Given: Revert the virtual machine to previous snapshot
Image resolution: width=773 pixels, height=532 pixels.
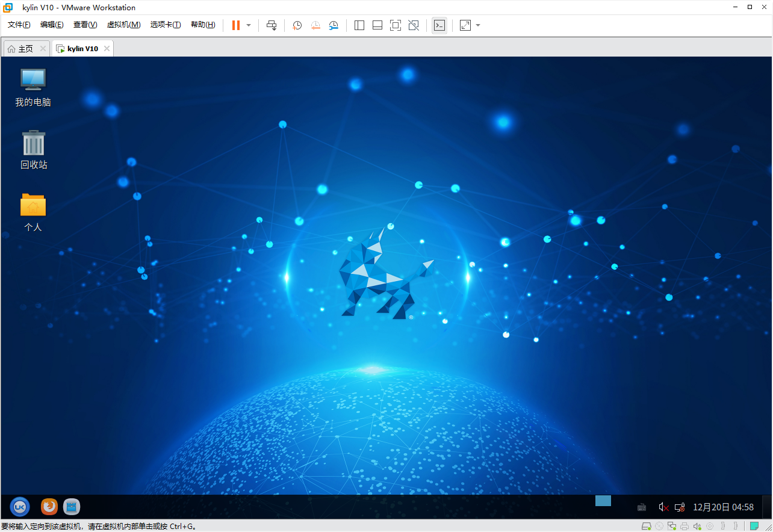Looking at the screenshot, I should coord(315,25).
